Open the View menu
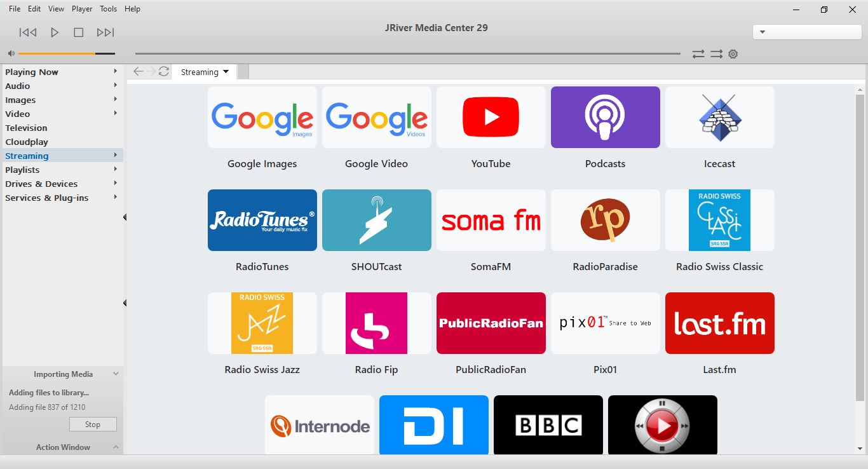 pyautogui.click(x=57, y=9)
